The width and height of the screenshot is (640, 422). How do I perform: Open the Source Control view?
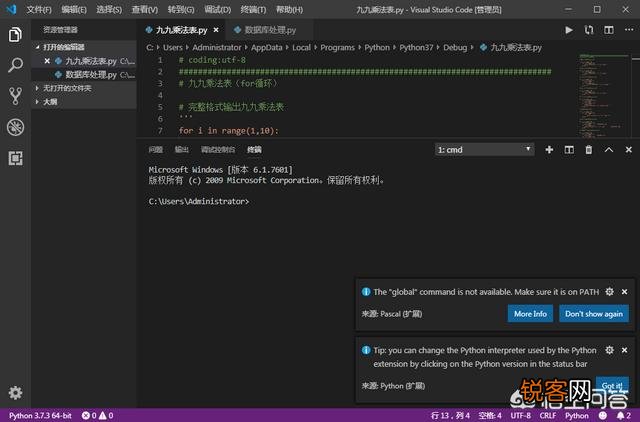point(15,96)
